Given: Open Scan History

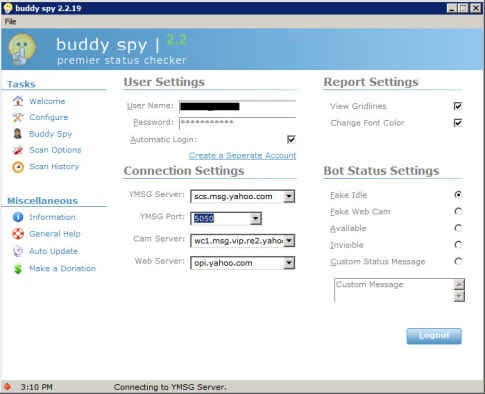Looking at the screenshot, I should click(54, 166).
